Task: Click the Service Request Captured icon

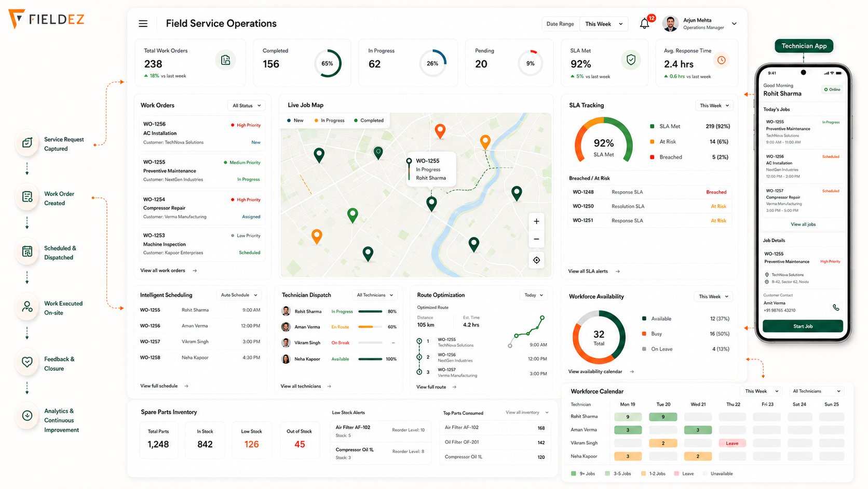Action: (x=28, y=143)
